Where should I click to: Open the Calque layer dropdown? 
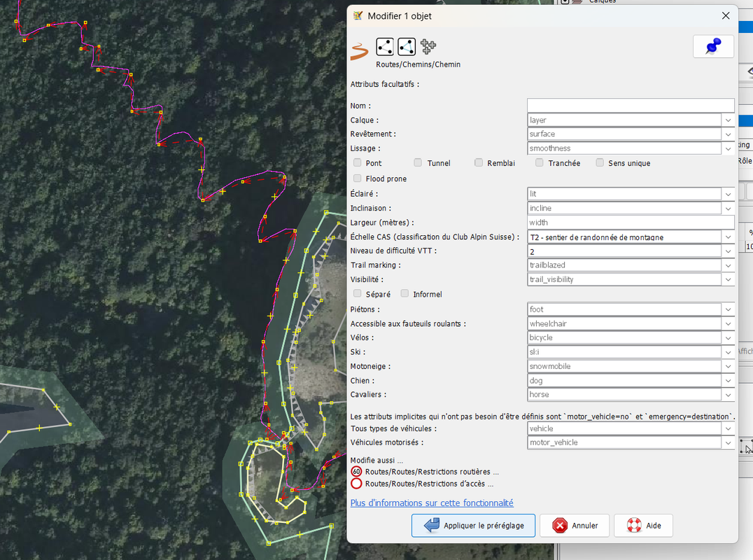coord(728,120)
